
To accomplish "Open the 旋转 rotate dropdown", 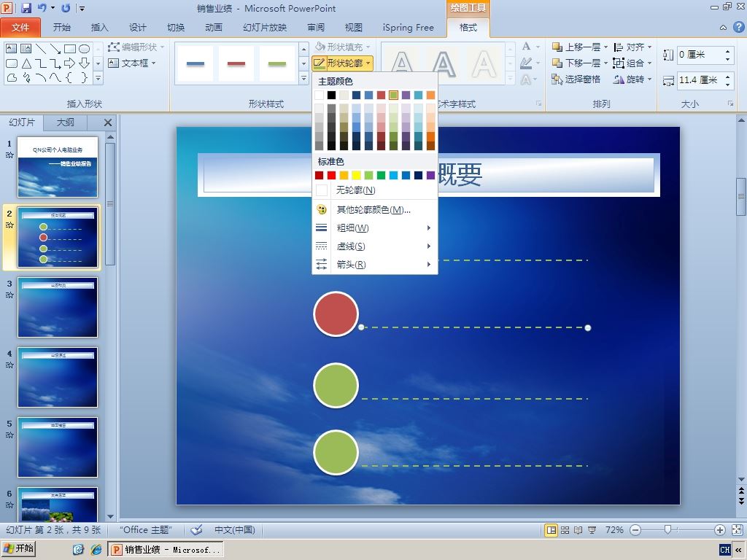I will point(633,79).
